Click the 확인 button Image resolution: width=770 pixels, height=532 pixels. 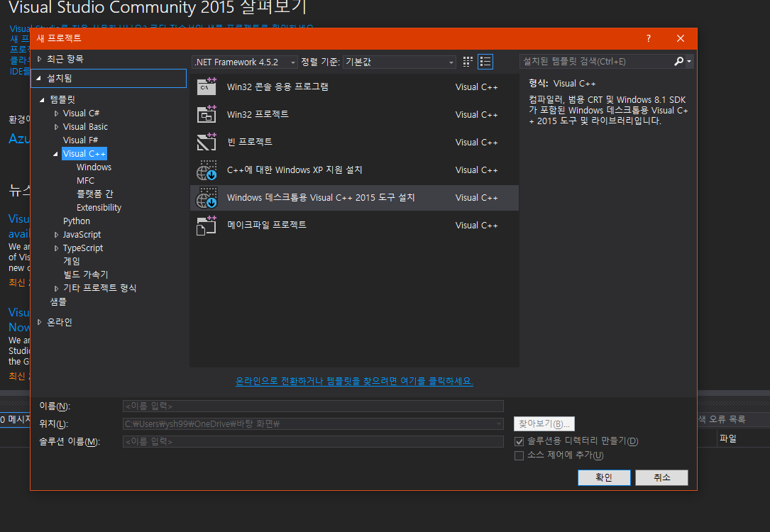tap(604, 477)
